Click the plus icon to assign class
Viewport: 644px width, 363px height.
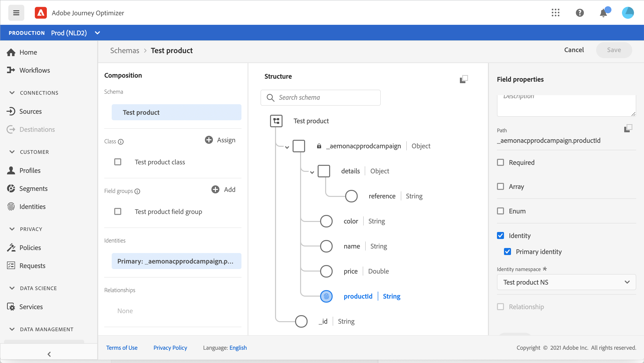pyautogui.click(x=209, y=140)
